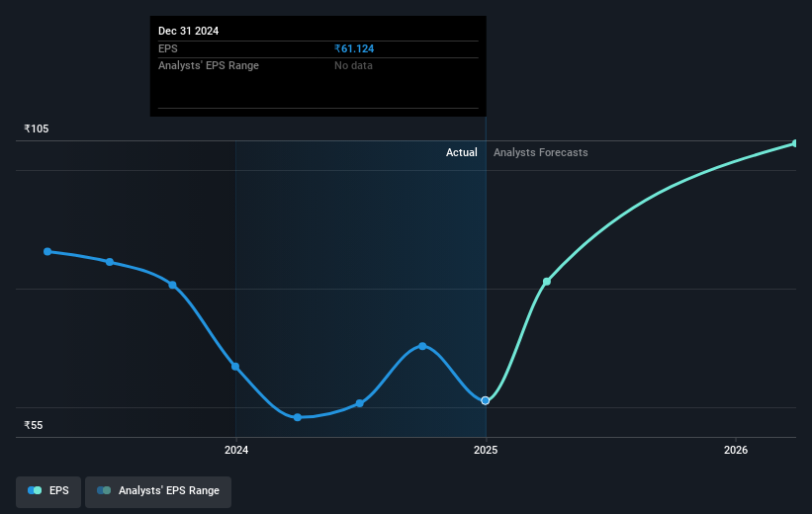Click the No data text in tooltip
The height and width of the screenshot is (514, 812).
coord(353,66)
